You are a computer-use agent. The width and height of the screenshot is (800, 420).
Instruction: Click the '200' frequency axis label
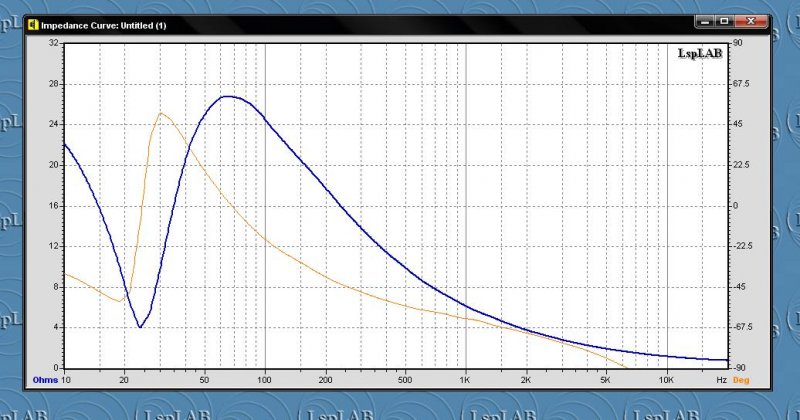[325, 380]
